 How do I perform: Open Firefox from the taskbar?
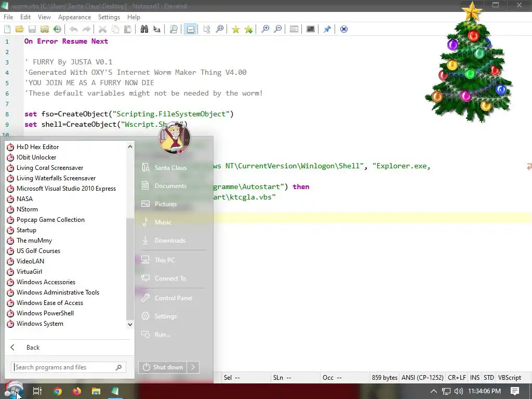click(x=77, y=391)
